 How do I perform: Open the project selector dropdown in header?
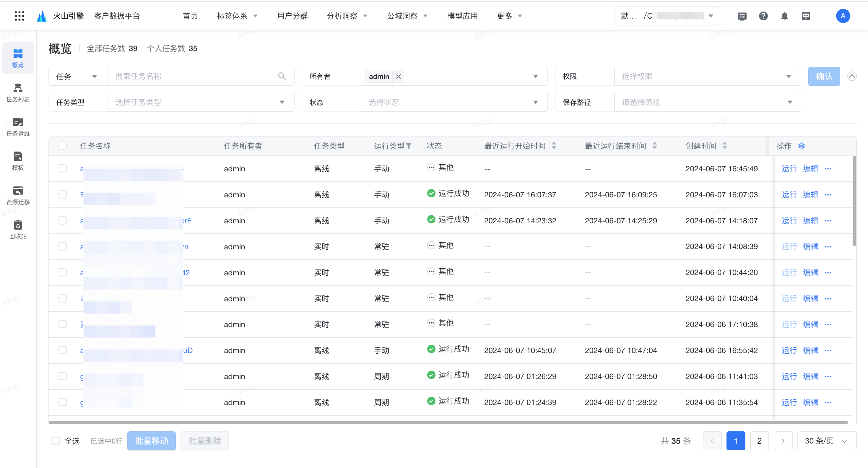[x=667, y=16]
